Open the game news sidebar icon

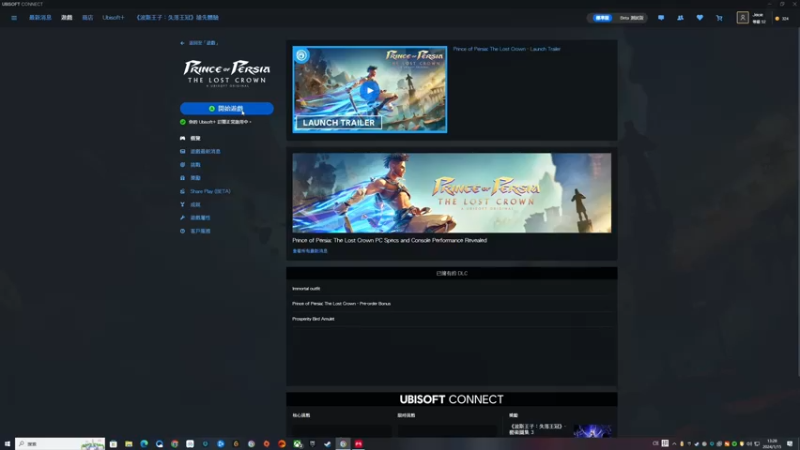[x=182, y=152]
